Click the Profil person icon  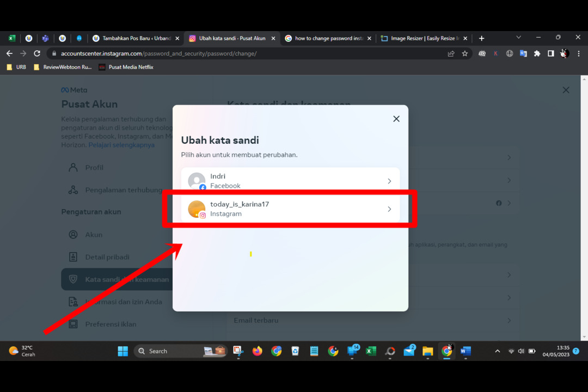coord(73,167)
